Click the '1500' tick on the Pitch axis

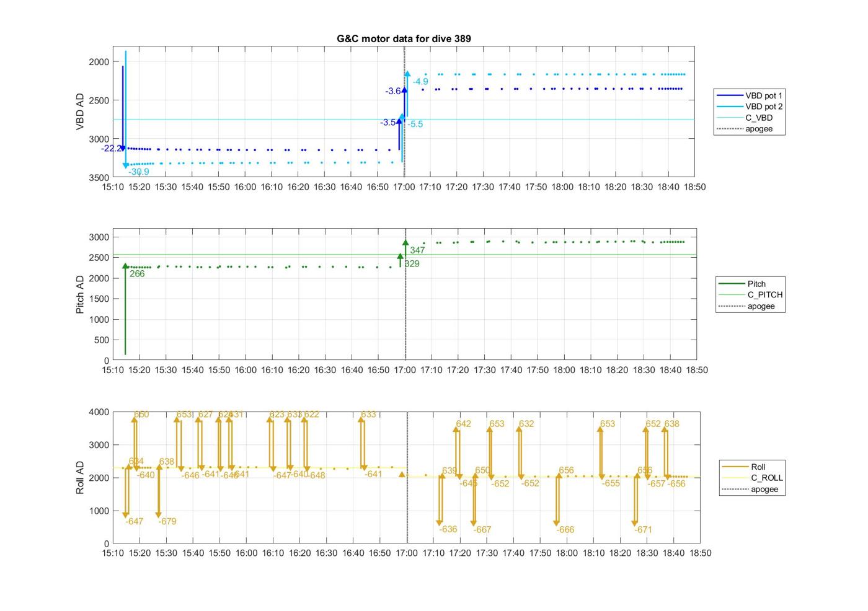(x=99, y=299)
